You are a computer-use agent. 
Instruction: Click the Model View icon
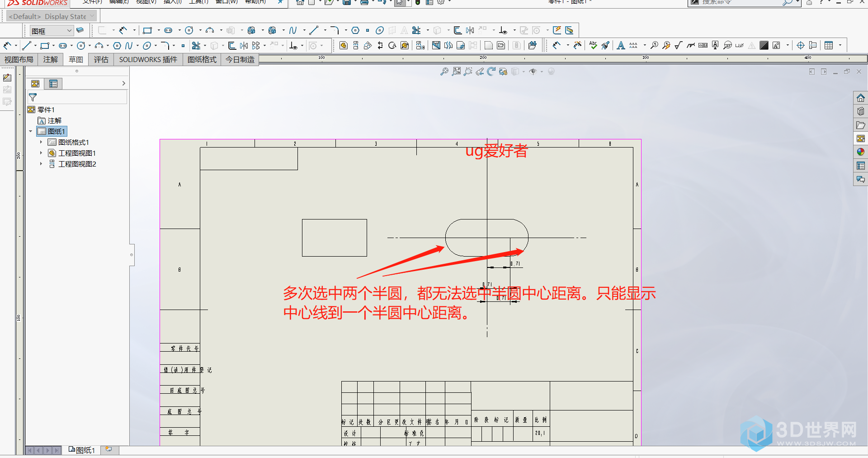(x=344, y=45)
